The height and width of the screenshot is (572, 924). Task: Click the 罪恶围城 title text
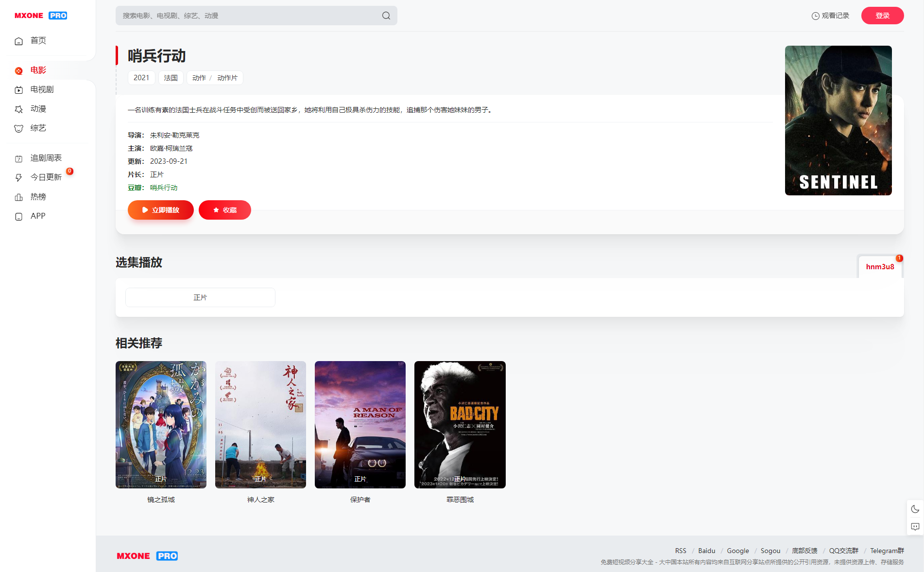pyautogui.click(x=460, y=500)
